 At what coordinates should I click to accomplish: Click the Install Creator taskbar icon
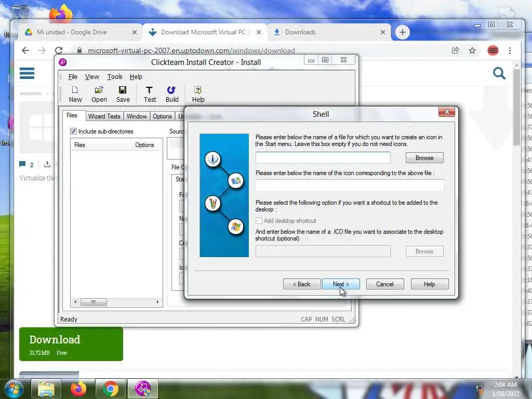tap(143, 389)
